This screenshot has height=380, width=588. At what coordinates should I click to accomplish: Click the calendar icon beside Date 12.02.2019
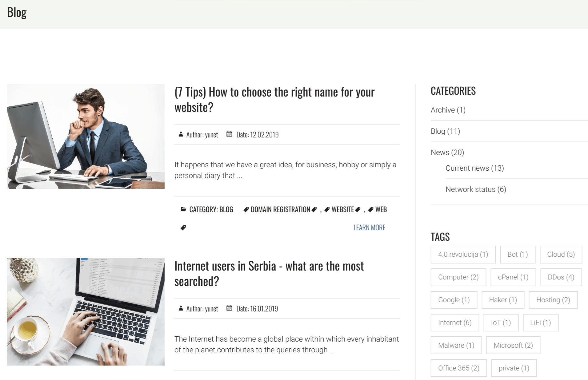point(229,134)
